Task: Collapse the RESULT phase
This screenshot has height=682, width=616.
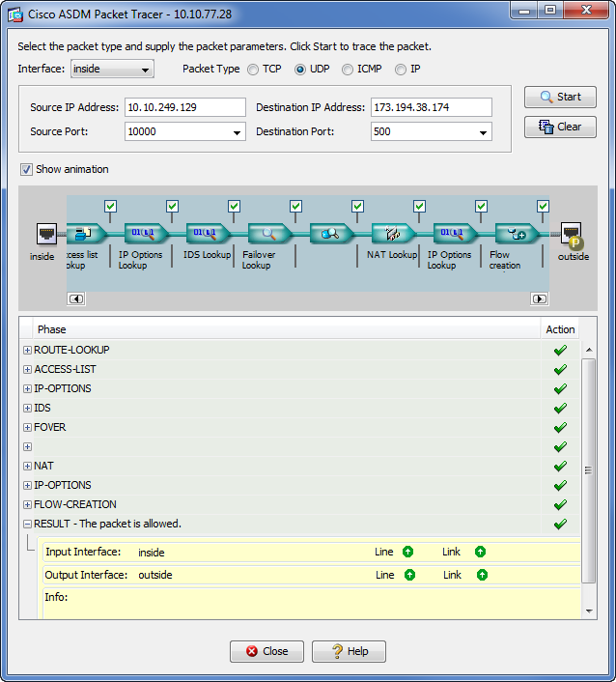Action: tap(27, 524)
